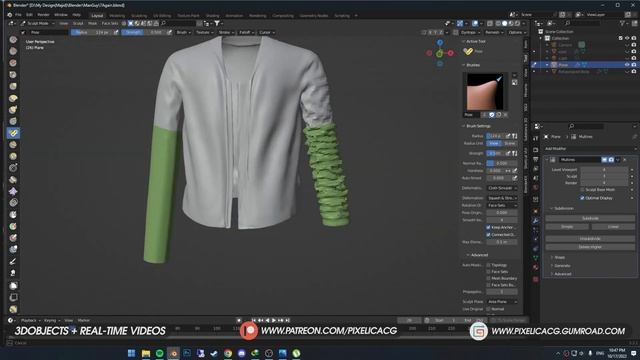This screenshot has width=640, height=360.
Task: Toggle viewport overlays icon
Action: click(475, 24)
